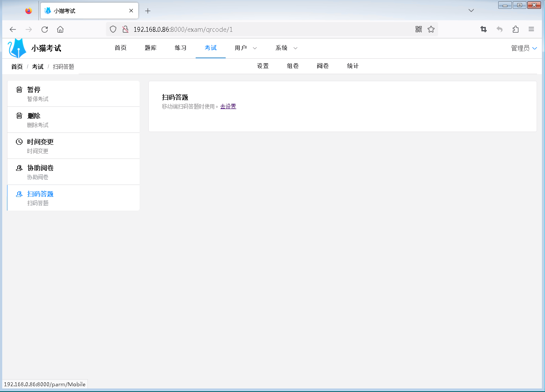Click the 删除 trash icon in sidebar
The image size is (545, 392).
pyautogui.click(x=19, y=116)
